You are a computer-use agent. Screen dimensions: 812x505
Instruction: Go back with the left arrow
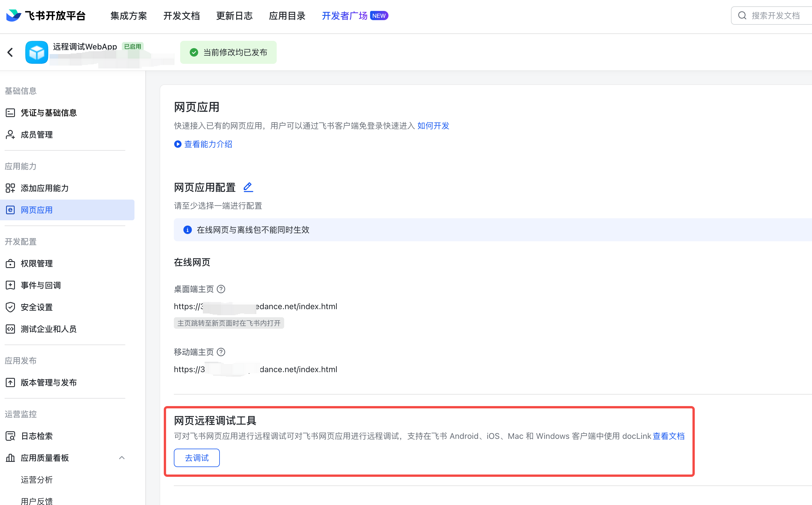pos(10,52)
